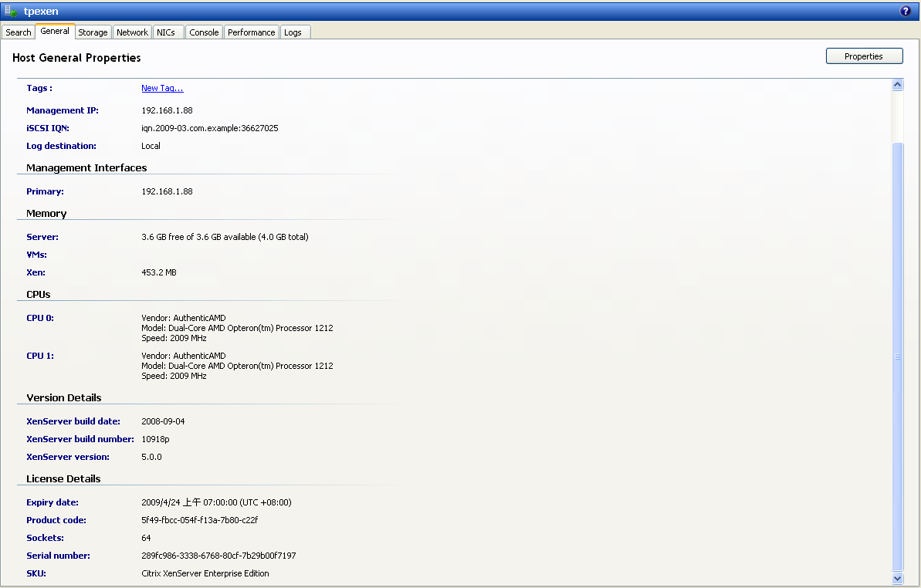The image size is (921, 588).
Task: Select the Server memory value 3.6 GB free
Action: click(x=225, y=237)
